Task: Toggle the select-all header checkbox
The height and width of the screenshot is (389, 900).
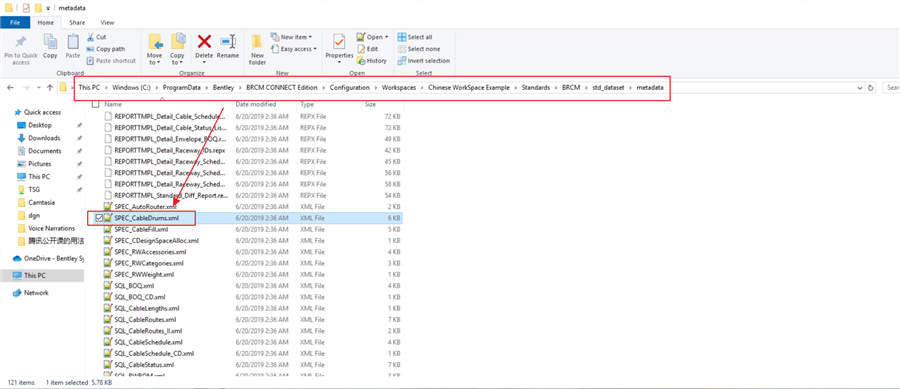Action: click(95, 104)
